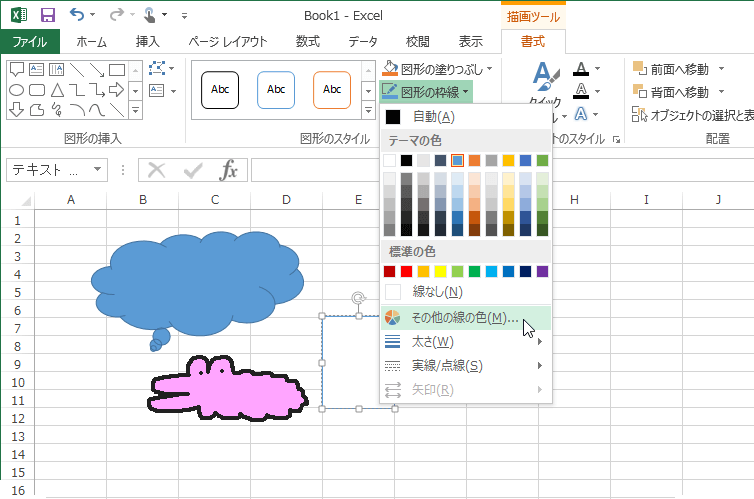The height and width of the screenshot is (499, 754).
Task: Pick the rounded rectangle shape
Action: click(x=37, y=90)
